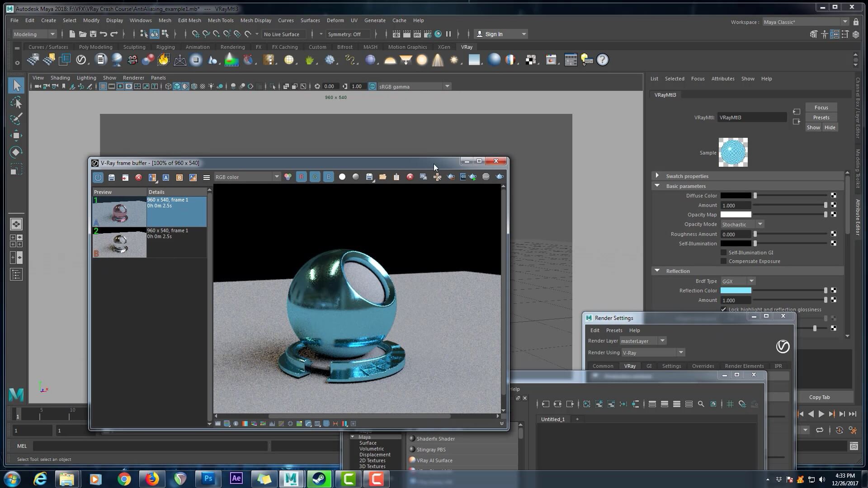Open the Mesh Display menu
Image resolution: width=868 pixels, height=488 pixels.
[x=255, y=20]
